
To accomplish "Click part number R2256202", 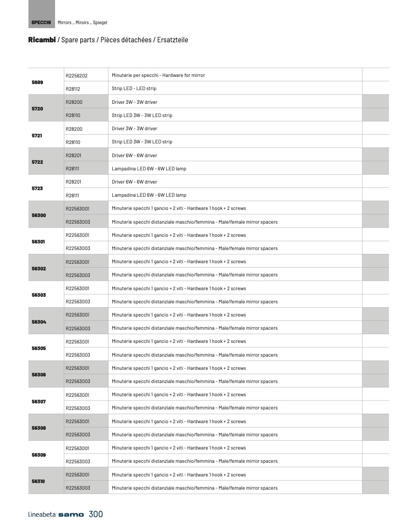I will coord(76,75).
